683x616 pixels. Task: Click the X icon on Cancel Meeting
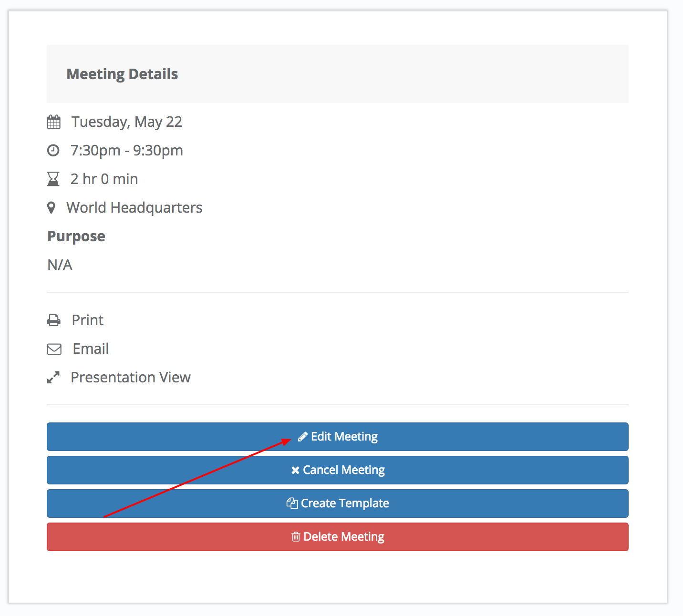coord(295,470)
